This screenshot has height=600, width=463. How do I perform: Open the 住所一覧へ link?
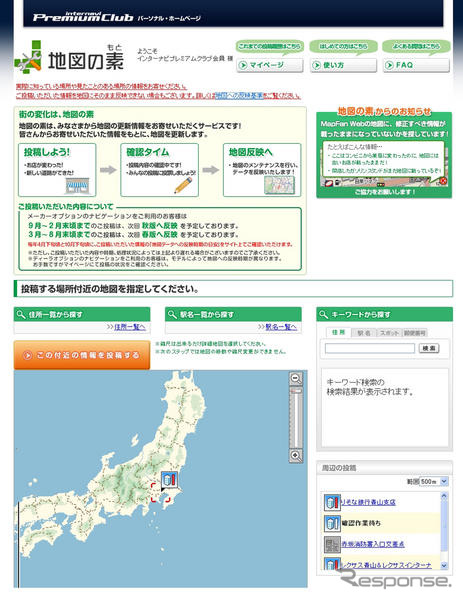coord(130,327)
